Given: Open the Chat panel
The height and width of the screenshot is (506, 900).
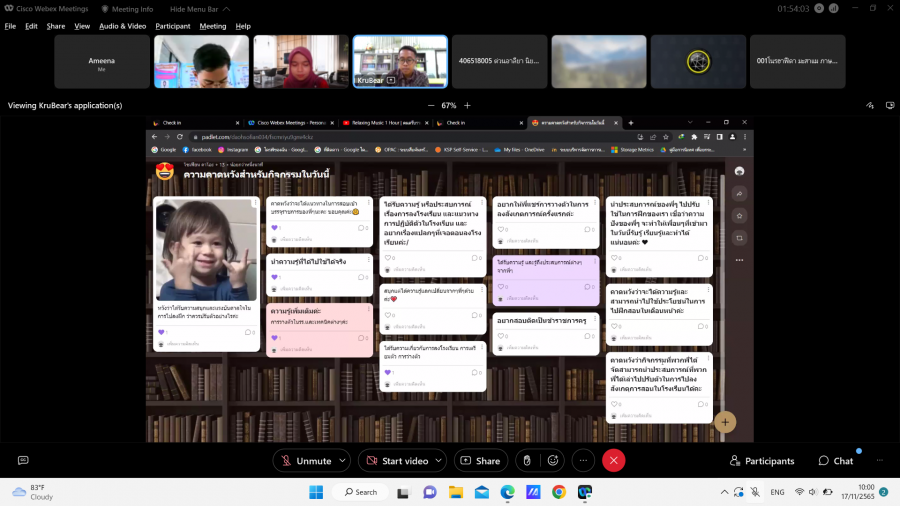Looking at the screenshot, I should [836, 461].
